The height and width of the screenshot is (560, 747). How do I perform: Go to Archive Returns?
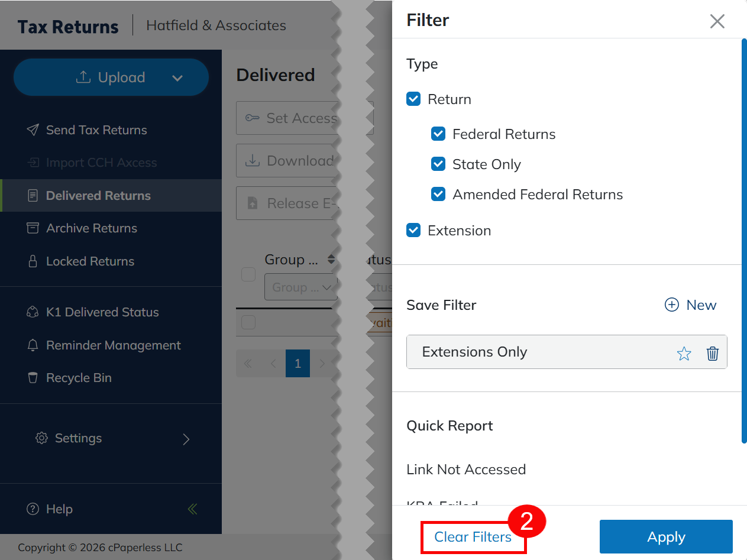pyautogui.click(x=91, y=228)
